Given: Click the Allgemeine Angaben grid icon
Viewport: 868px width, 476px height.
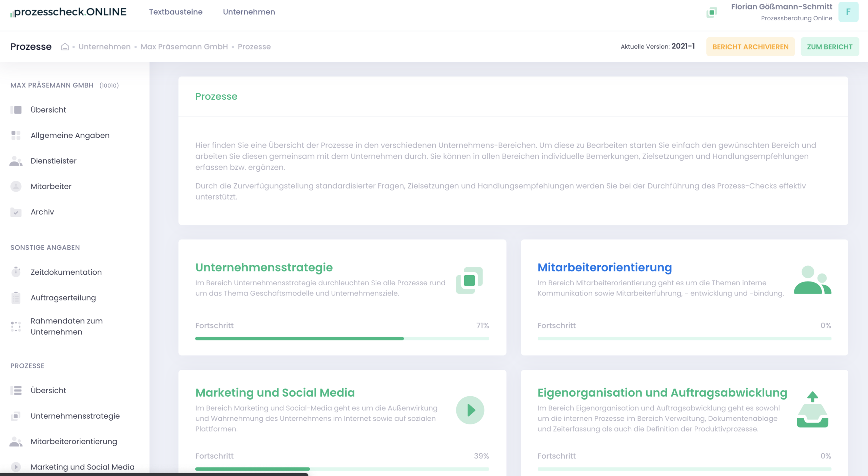Looking at the screenshot, I should coord(16,135).
